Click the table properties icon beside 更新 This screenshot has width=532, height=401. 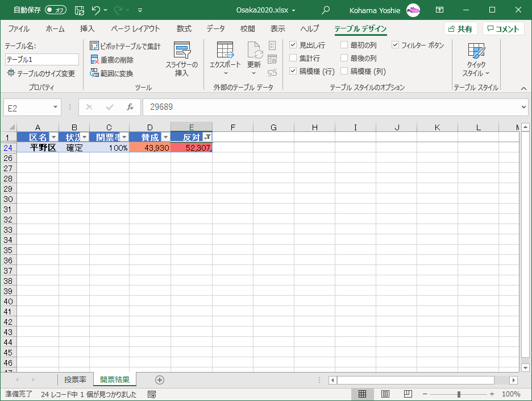click(x=272, y=46)
